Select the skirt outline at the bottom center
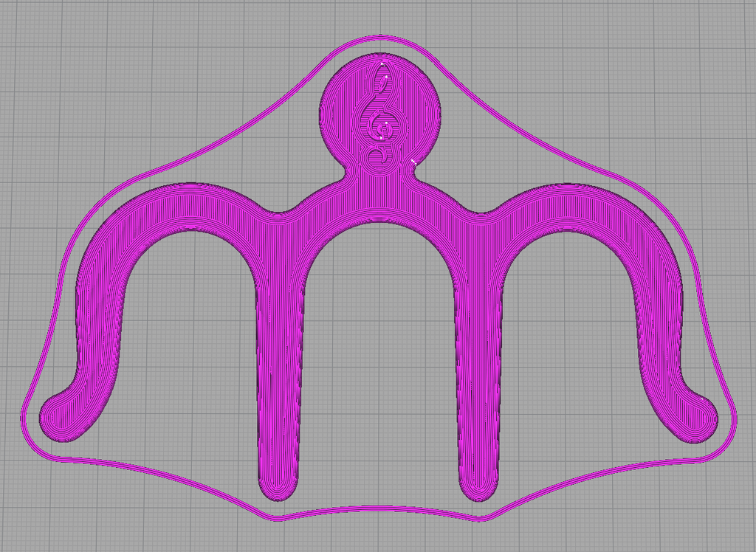Viewport: 756px width, 552px height. [x=380, y=509]
